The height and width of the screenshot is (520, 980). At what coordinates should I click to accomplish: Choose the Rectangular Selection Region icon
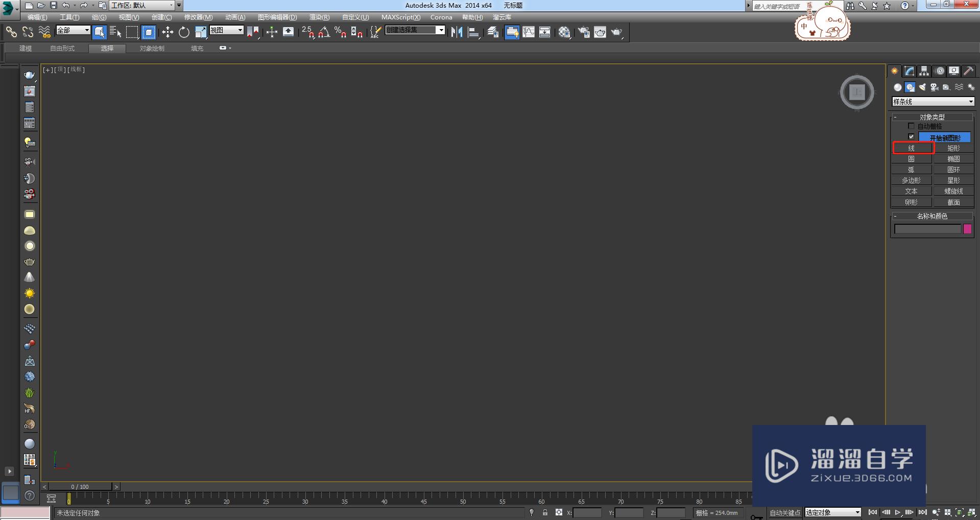click(x=132, y=32)
